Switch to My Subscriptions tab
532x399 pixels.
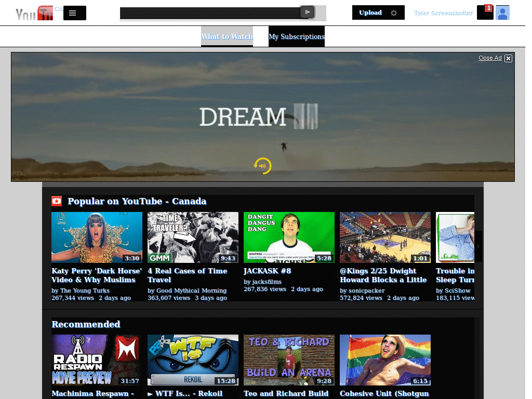click(297, 36)
